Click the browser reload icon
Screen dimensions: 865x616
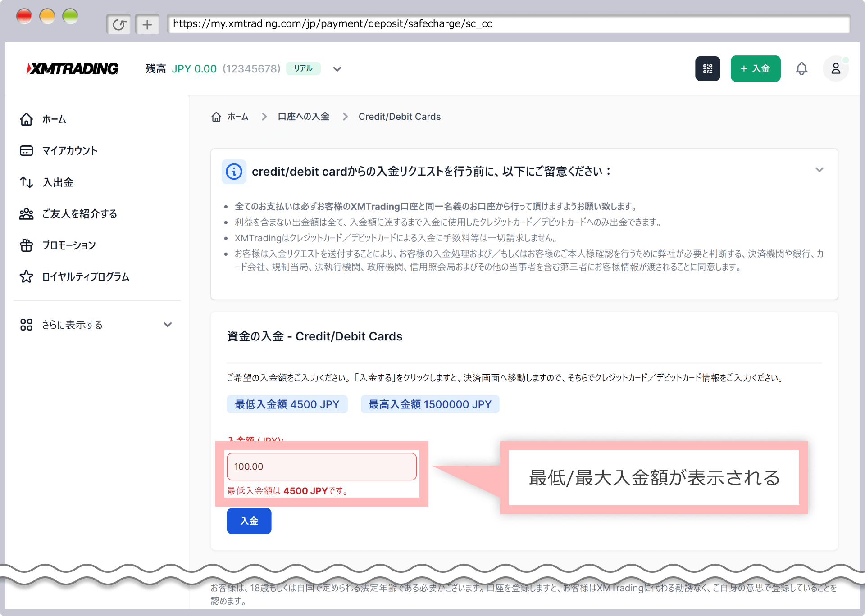pos(119,24)
